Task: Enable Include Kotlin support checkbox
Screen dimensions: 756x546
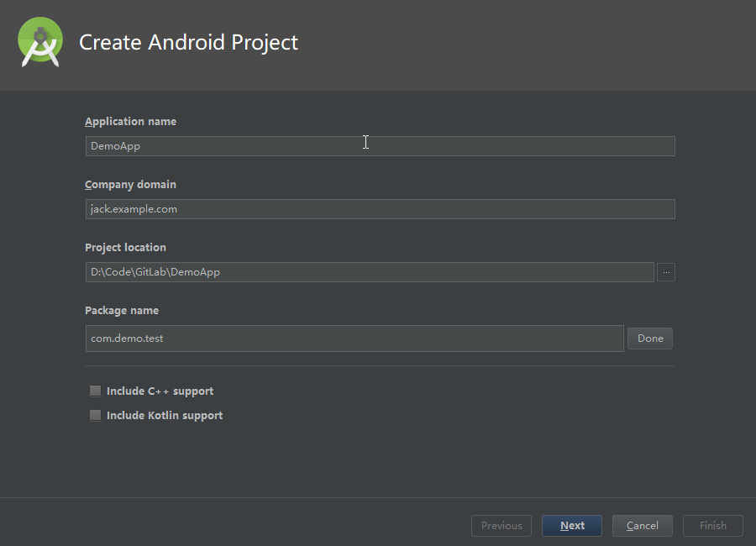Action: pos(96,415)
